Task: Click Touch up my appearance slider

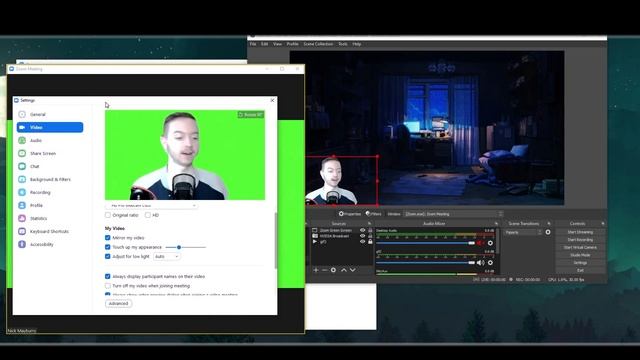Action: pos(186,247)
